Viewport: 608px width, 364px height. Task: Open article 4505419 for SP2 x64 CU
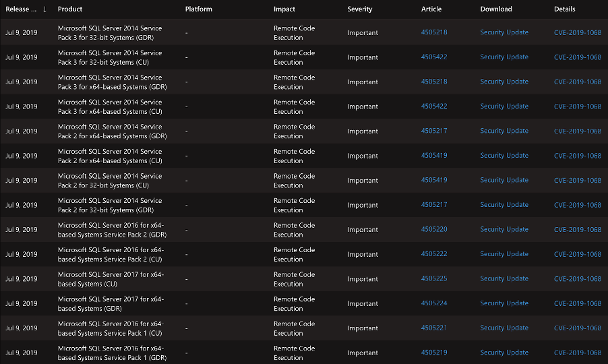(434, 156)
